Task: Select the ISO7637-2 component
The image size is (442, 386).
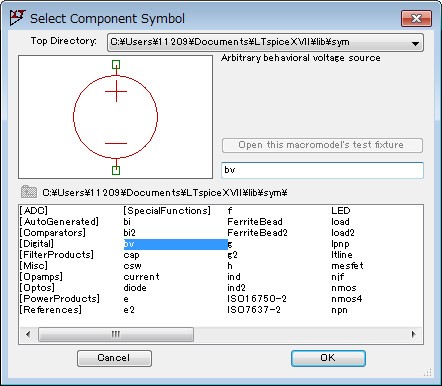Action: point(254,310)
